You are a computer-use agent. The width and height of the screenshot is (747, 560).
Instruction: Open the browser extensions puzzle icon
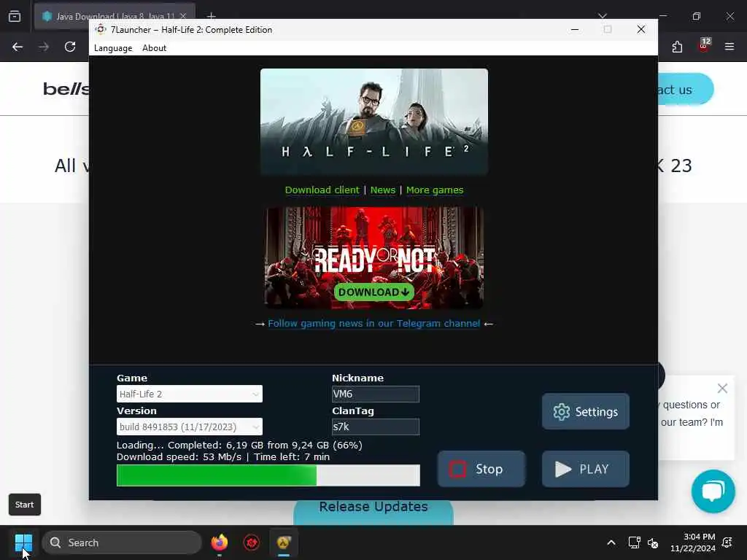[x=677, y=47]
